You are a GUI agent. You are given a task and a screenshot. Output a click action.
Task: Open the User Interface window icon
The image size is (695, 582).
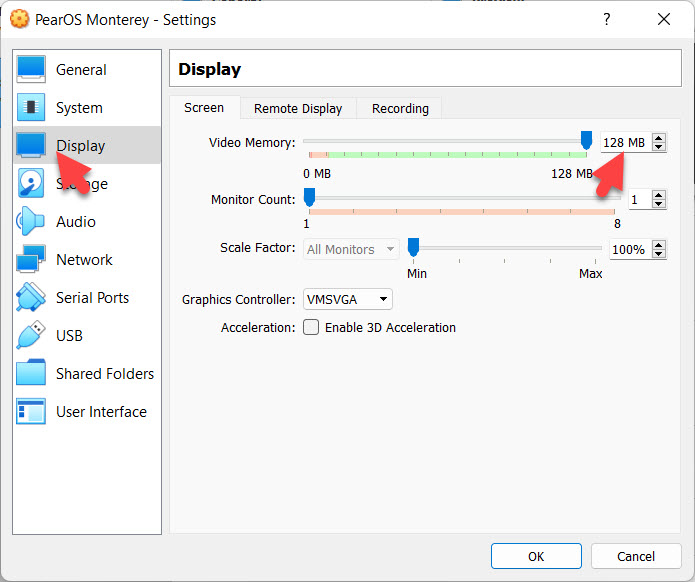[31, 411]
